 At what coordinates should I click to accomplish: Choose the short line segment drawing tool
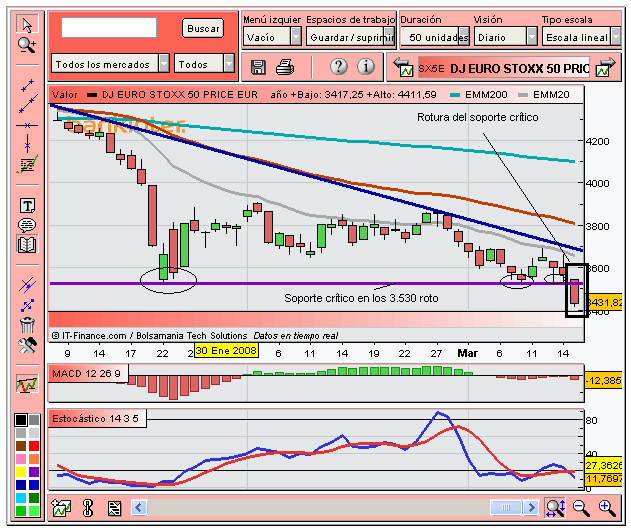point(27,85)
